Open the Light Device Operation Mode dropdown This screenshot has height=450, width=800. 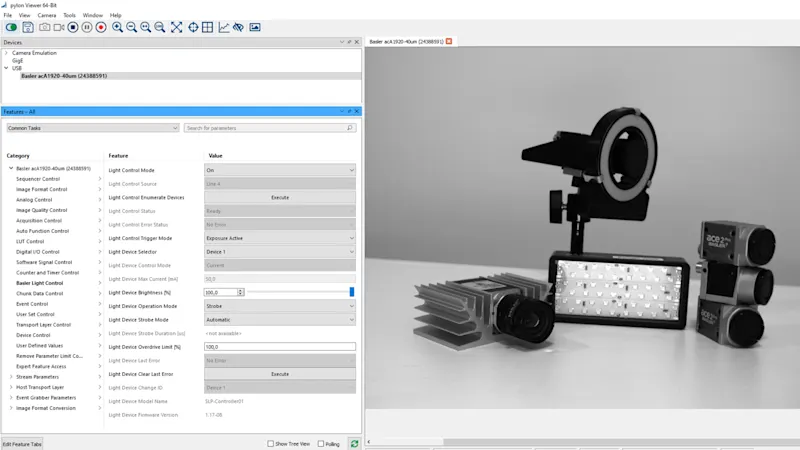coord(280,306)
